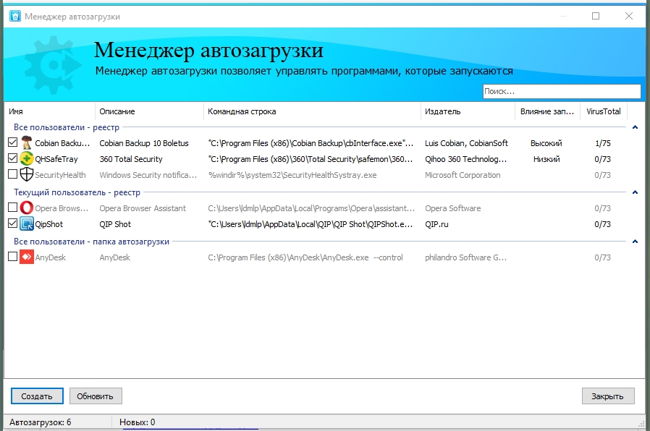Screen dimensions: 650x431
Task: Click the 'QIP.ru' publisher cell
Action: (x=436, y=225)
